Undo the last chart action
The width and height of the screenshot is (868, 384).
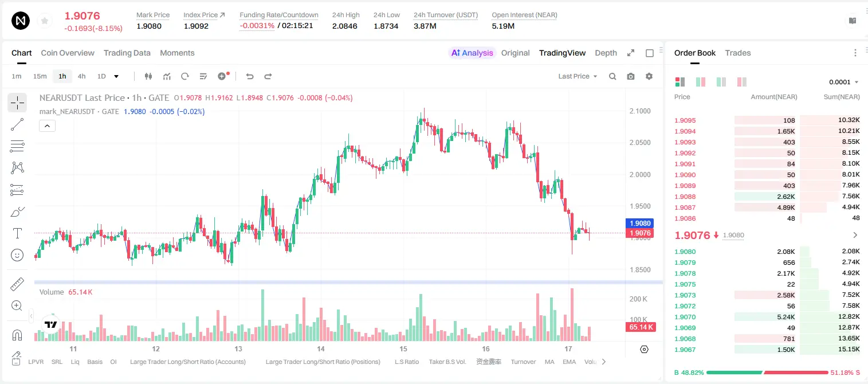point(250,76)
